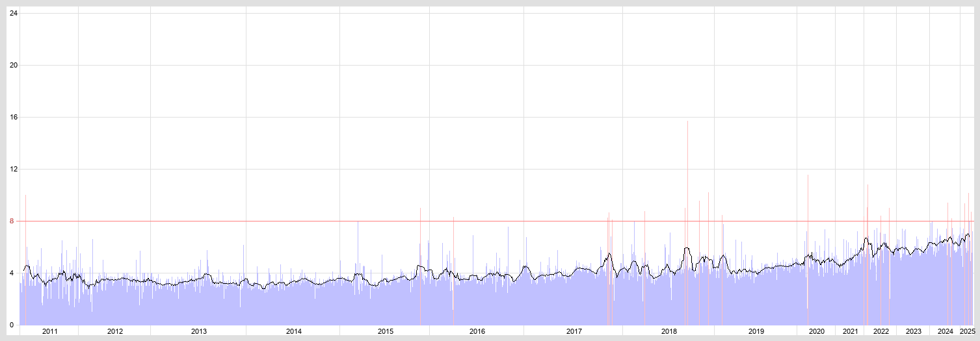Click the y-axis value 12
The width and height of the screenshot is (980, 341).
coord(14,169)
